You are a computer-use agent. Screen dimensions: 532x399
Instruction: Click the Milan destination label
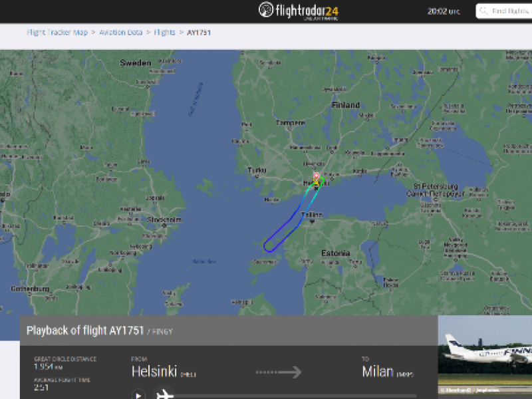[x=378, y=372]
